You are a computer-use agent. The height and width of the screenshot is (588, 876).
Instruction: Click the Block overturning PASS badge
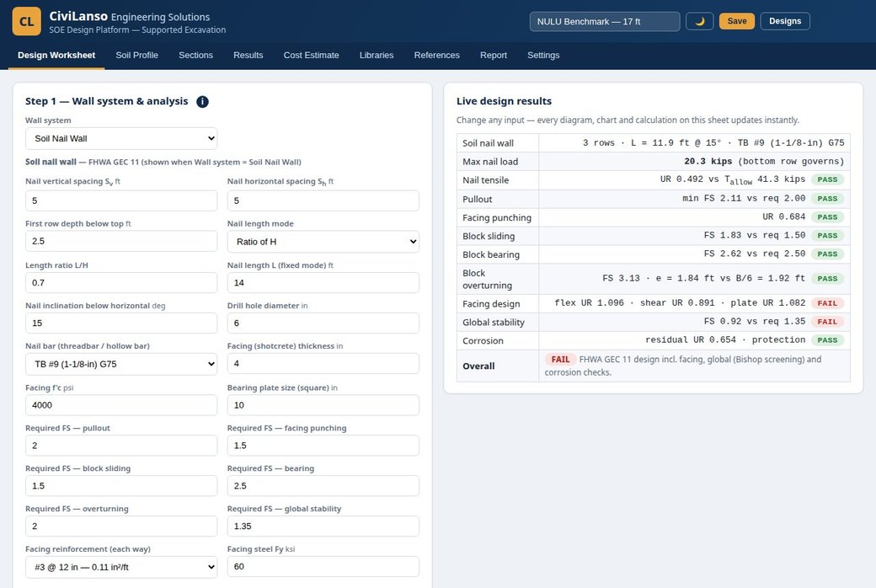827,278
